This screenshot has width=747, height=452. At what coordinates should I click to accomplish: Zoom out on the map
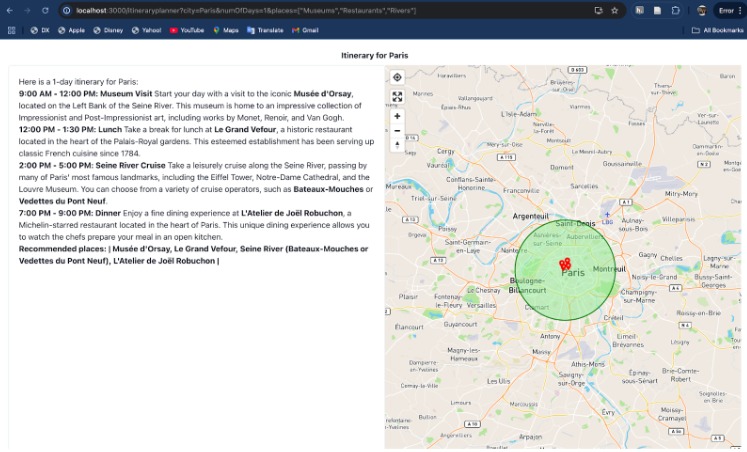[397, 131]
